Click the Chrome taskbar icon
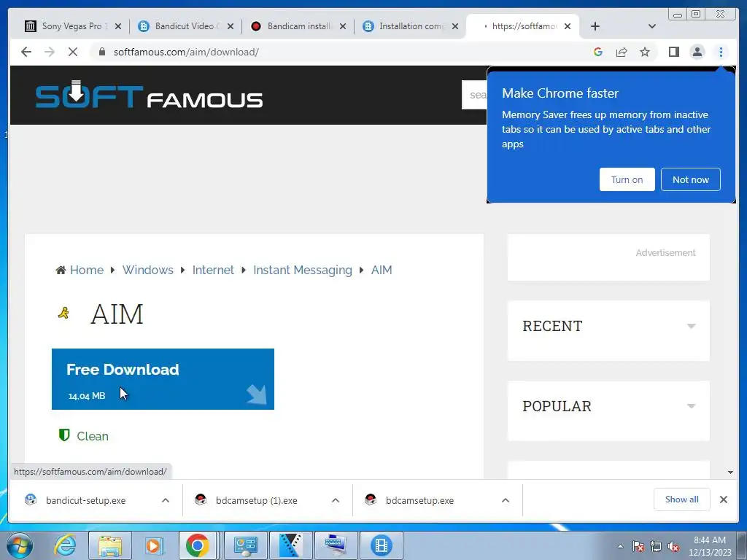The width and height of the screenshot is (747, 560). pos(198,545)
